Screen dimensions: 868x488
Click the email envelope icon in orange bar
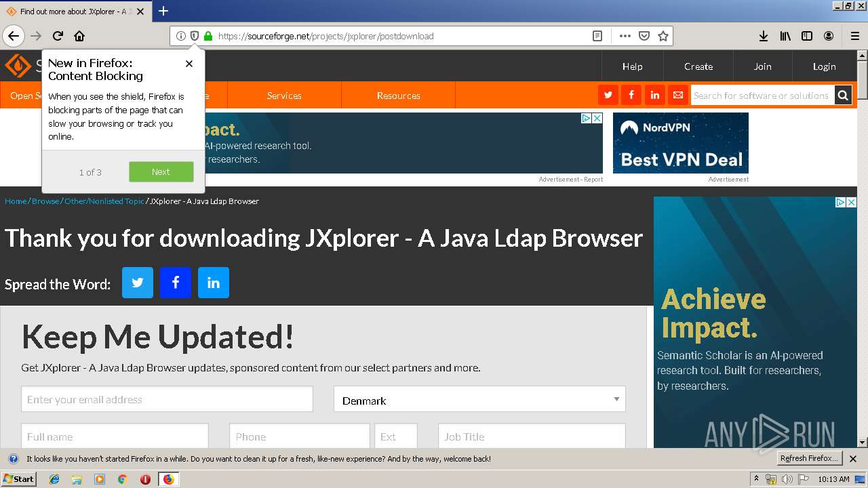click(x=677, y=96)
